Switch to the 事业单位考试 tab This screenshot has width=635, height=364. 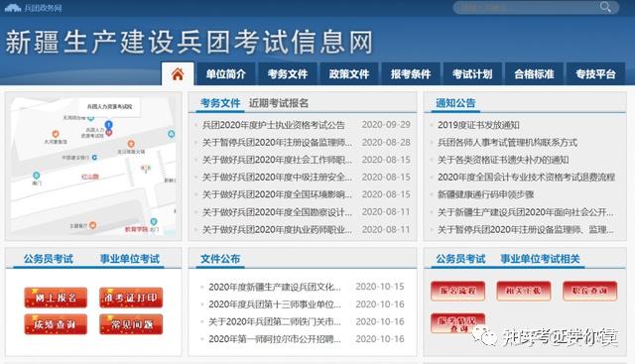pos(130,259)
